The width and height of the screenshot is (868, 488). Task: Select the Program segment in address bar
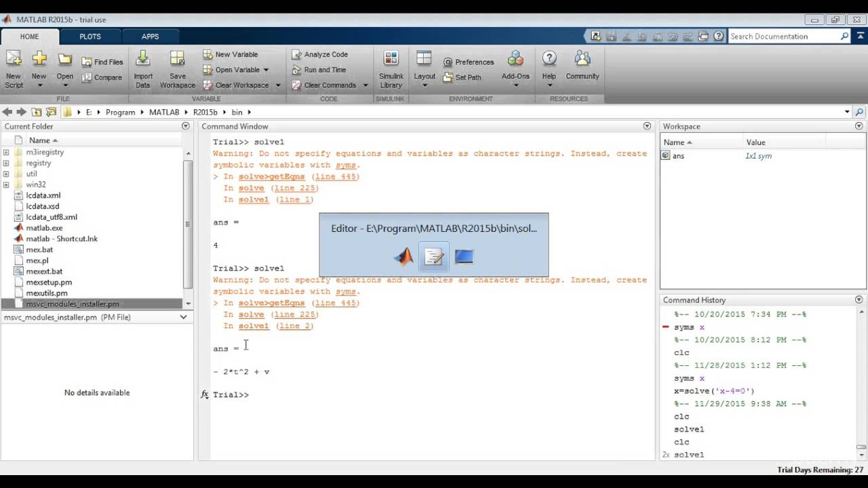(120, 113)
